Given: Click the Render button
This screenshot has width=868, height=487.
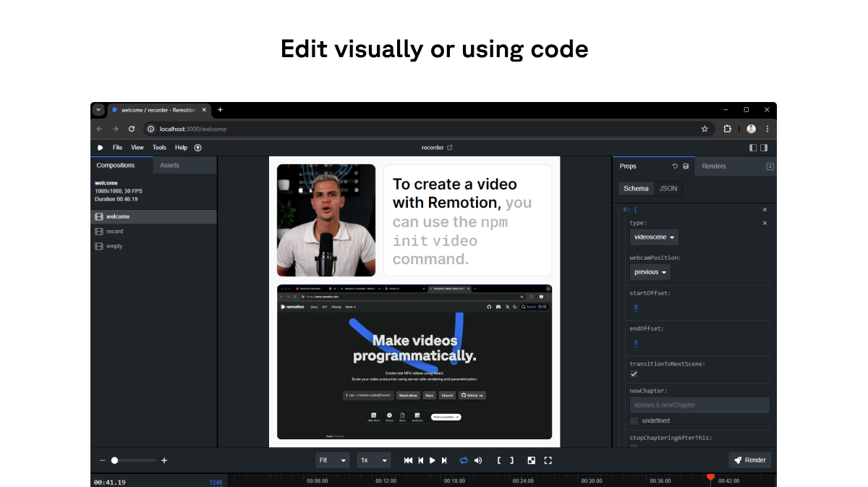Looking at the screenshot, I should pyautogui.click(x=749, y=460).
